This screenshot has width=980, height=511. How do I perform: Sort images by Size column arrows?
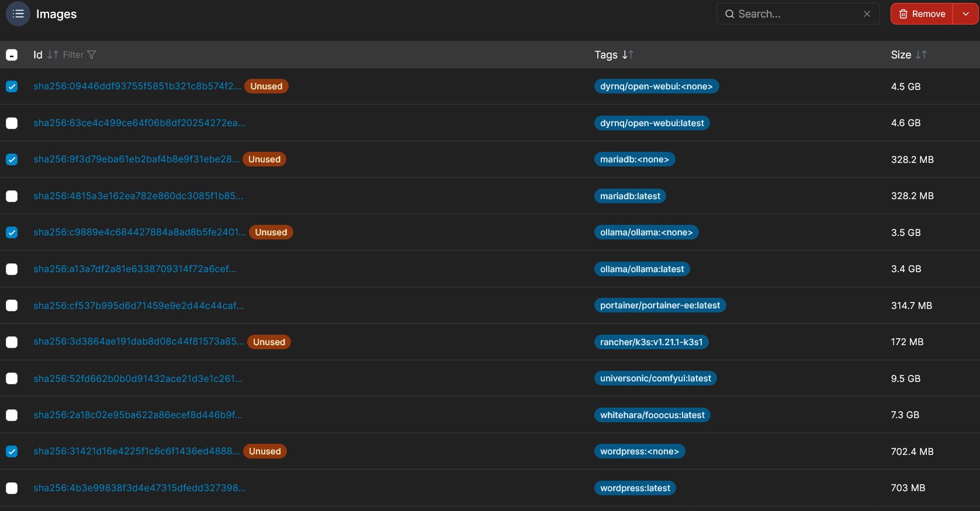coord(922,55)
